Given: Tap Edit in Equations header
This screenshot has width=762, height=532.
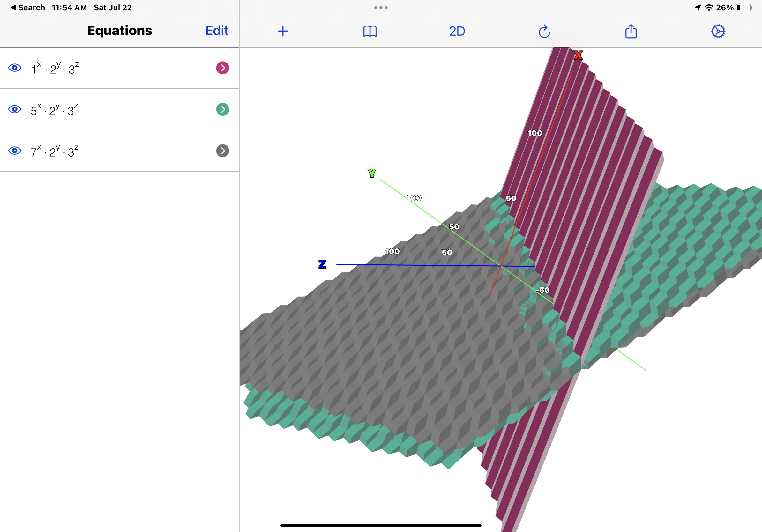Looking at the screenshot, I should (x=217, y=31).
